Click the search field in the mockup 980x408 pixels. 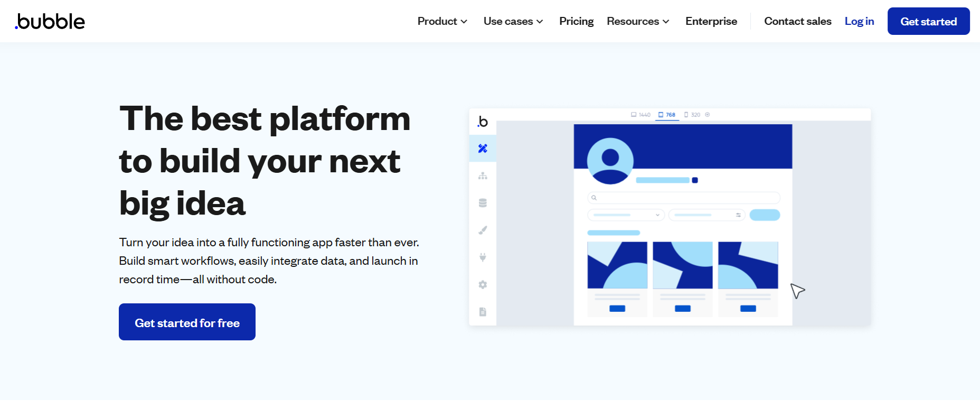684,198
